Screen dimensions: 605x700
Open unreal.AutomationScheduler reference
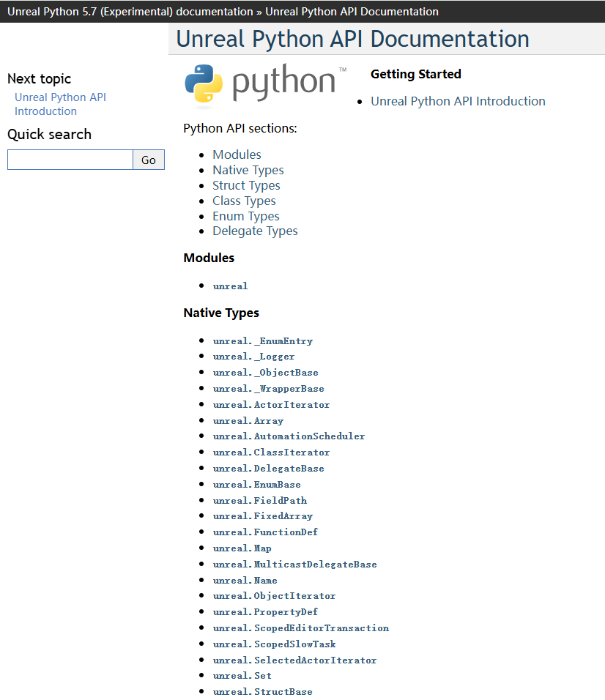pyautogui.click(x=289, y=436)
